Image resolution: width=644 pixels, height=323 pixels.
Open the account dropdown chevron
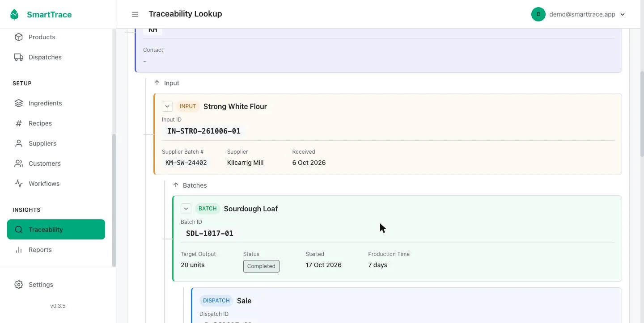click(x=623, y=14)
